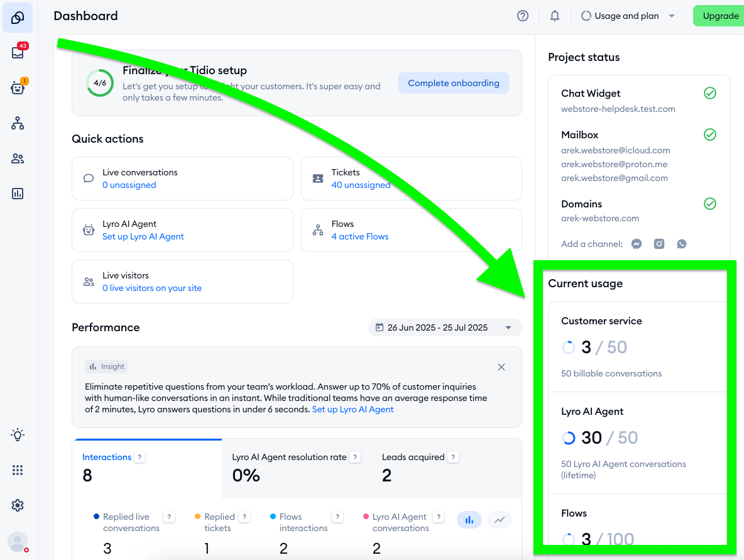Add the Messenger channel icon
Viewport: 744px width, 560px height.
(637, 244)
